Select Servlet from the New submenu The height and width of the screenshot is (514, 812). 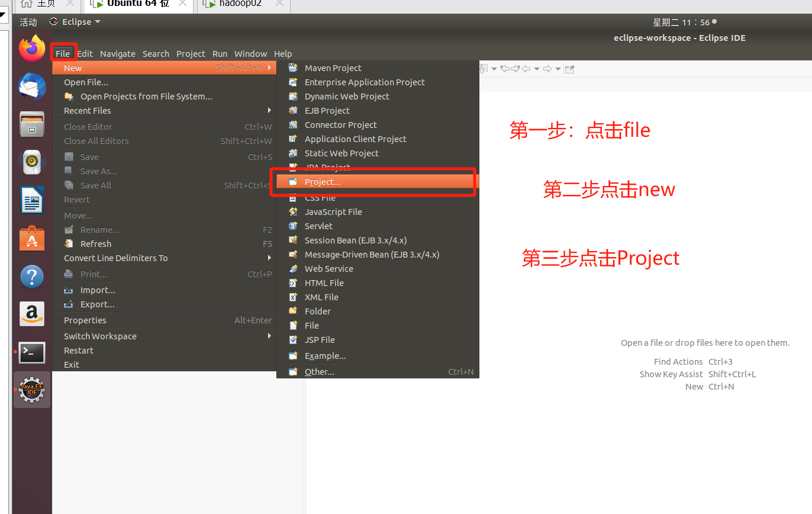pos(378,226)
